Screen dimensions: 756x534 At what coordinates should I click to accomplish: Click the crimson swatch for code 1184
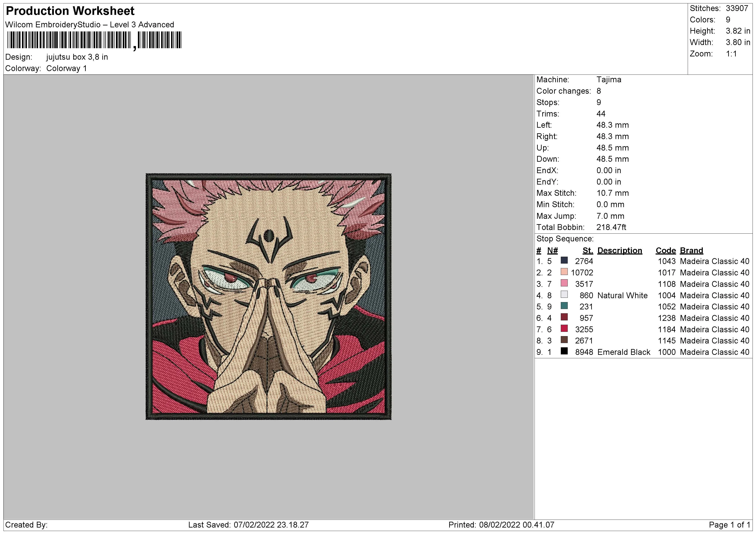(x=564, y=329)
